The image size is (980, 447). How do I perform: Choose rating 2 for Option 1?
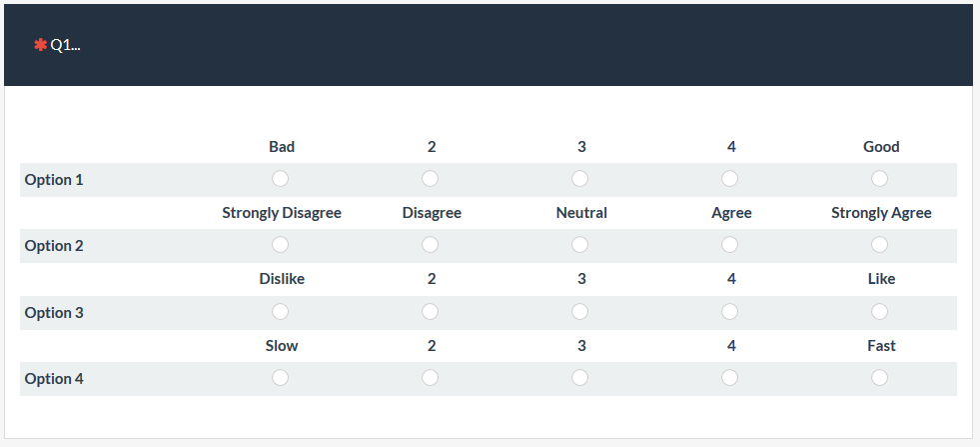431,179
